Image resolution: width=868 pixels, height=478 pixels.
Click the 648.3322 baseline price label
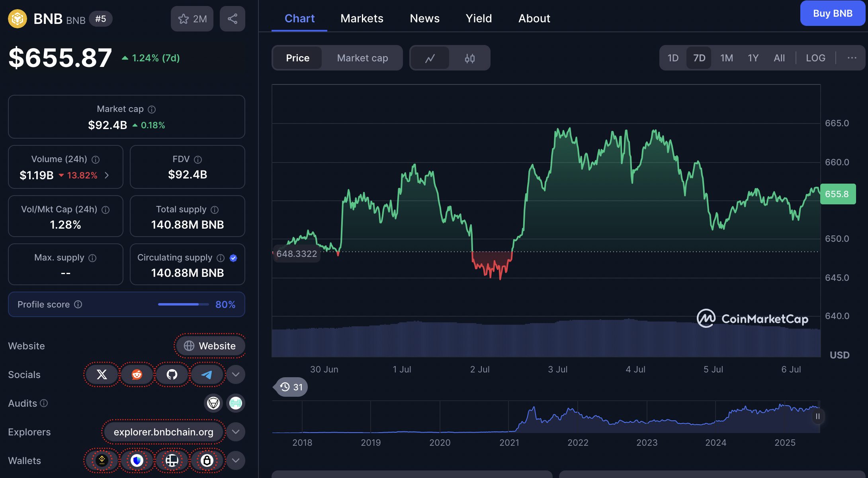(297, 254)
